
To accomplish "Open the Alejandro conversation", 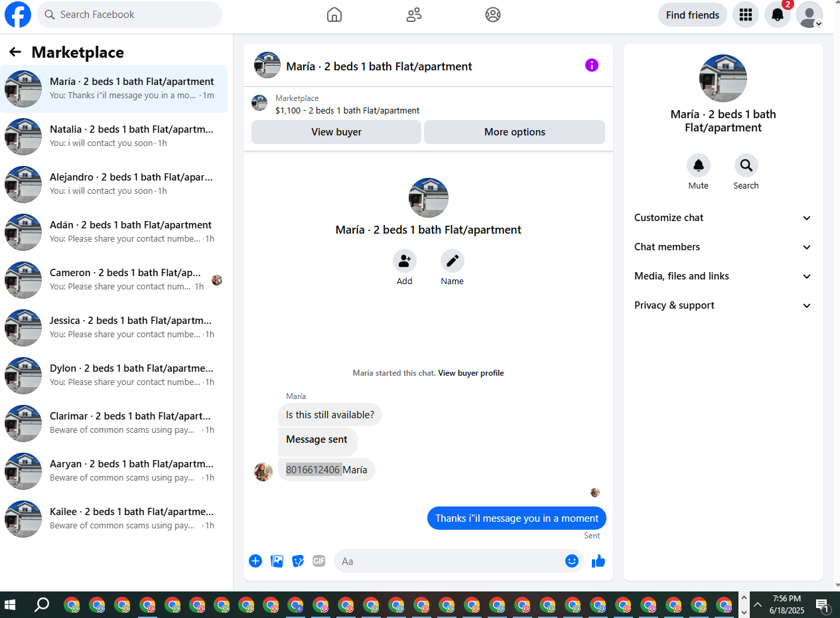I will (113, 185).
